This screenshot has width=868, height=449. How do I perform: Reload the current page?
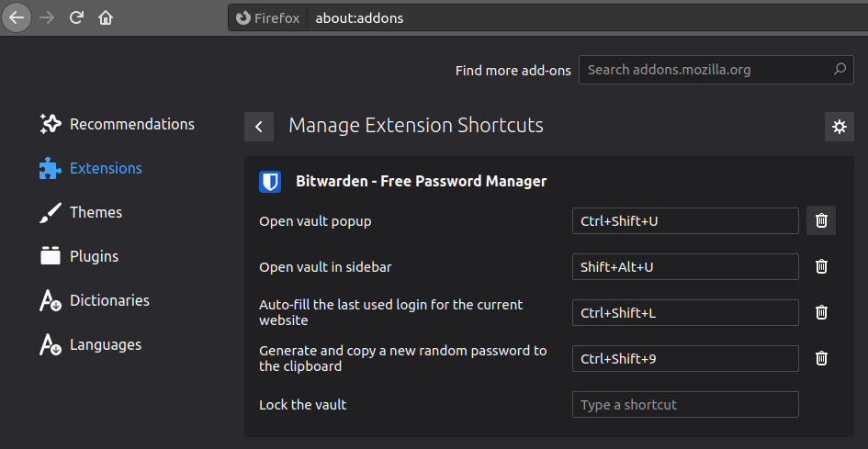point(76,17)
